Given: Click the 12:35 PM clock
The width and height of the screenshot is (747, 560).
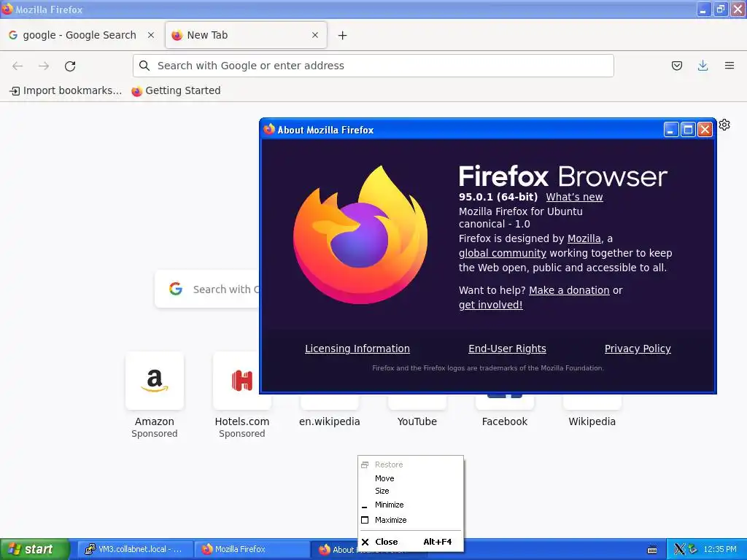Looking at the screenshot, I should tap(720, 549).
